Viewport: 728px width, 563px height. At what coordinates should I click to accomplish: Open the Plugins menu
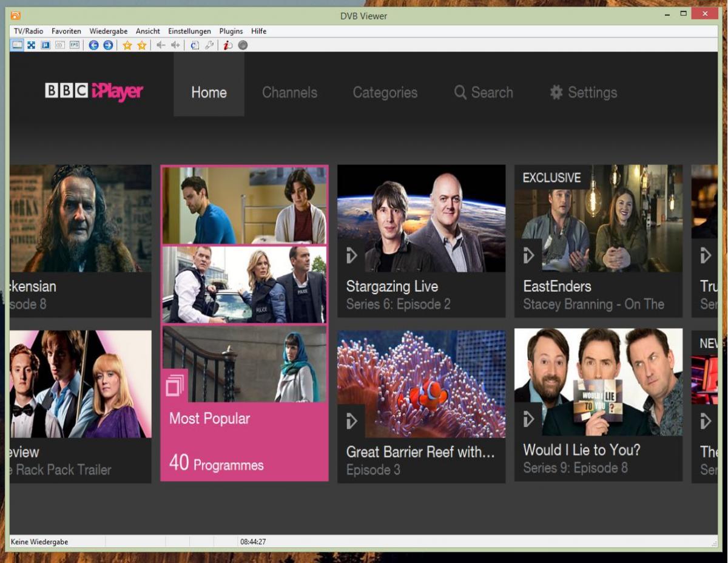[231, 31]
